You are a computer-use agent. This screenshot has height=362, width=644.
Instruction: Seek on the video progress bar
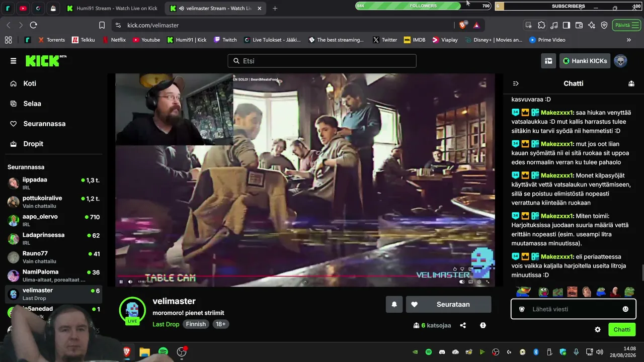coord(304,276)
